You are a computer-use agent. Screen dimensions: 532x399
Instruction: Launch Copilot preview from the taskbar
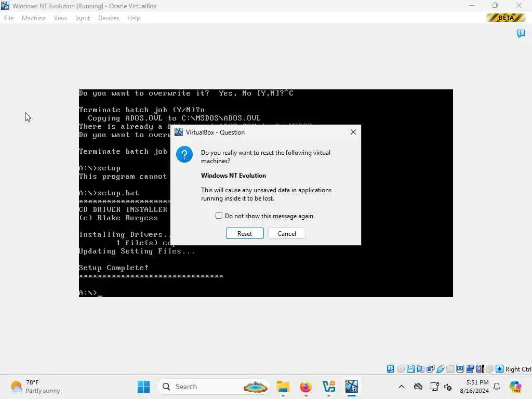515,387
